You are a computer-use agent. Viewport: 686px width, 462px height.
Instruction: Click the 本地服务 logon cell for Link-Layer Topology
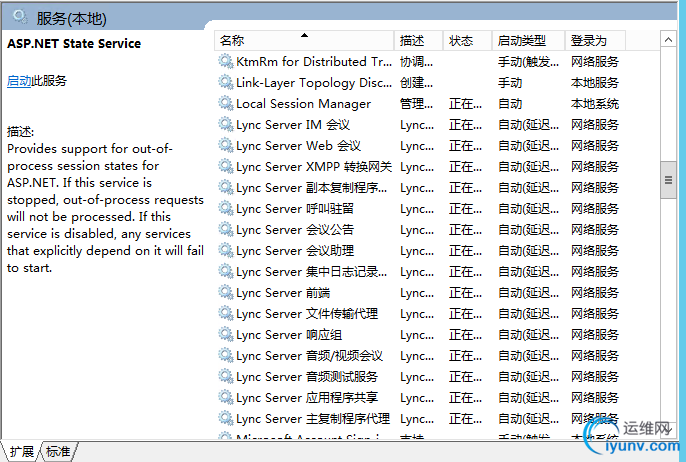coord(595,83)
